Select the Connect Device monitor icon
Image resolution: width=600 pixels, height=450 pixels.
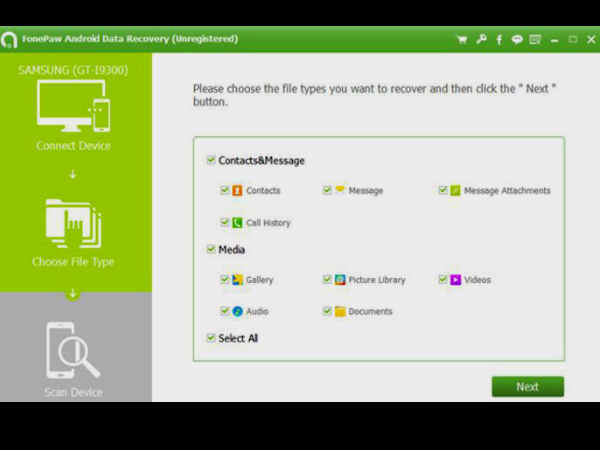coord(73,106)
